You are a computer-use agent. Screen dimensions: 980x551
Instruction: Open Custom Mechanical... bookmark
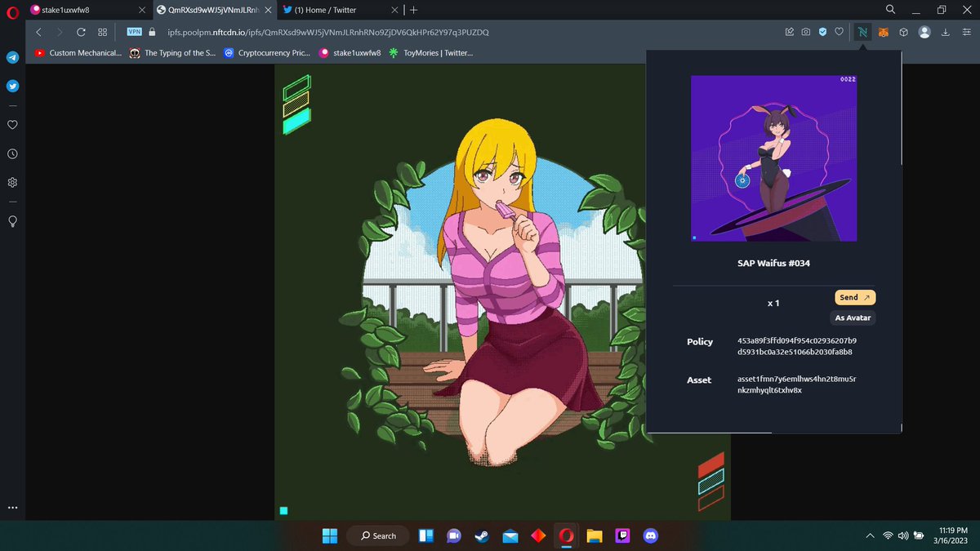tap(78, 53)
